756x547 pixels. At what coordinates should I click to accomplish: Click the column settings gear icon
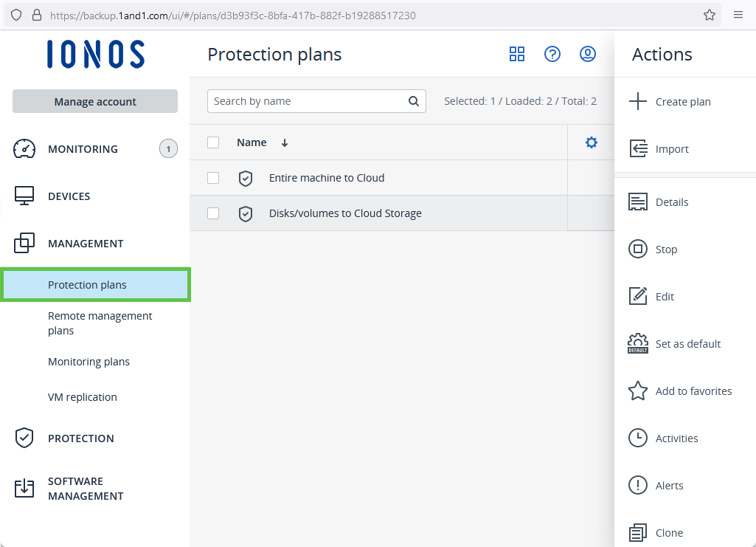pyautogui.click(x=591, y=142)
